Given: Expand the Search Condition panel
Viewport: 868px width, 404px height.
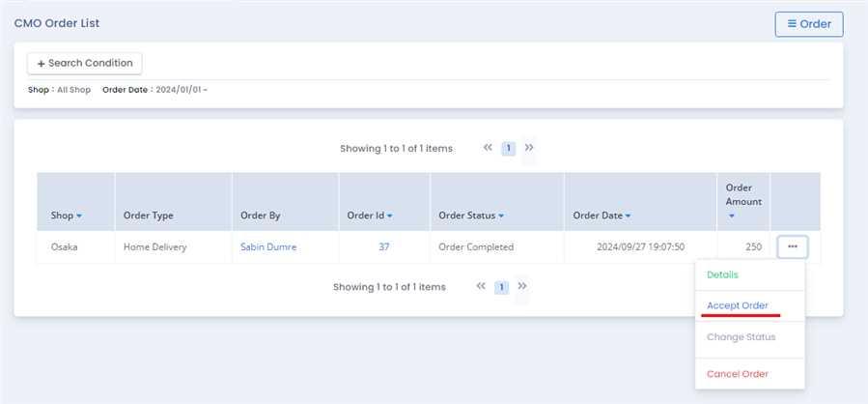Looking at the screenshot, I should 85,63.
